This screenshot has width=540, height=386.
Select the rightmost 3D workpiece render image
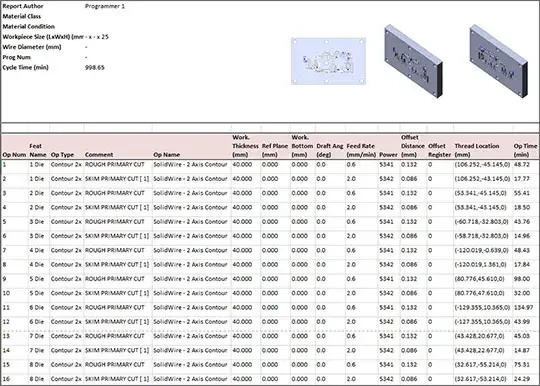tap(498, 61)
